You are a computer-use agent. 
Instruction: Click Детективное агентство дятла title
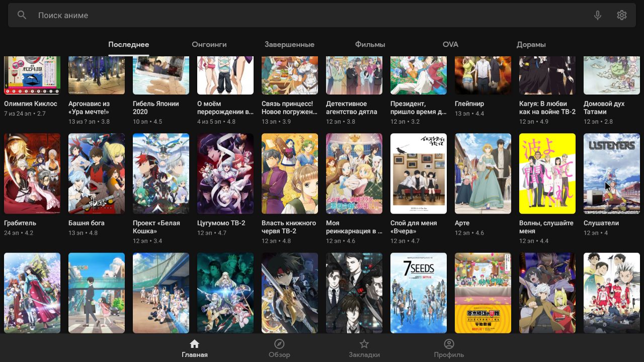(x=352, y=108)
